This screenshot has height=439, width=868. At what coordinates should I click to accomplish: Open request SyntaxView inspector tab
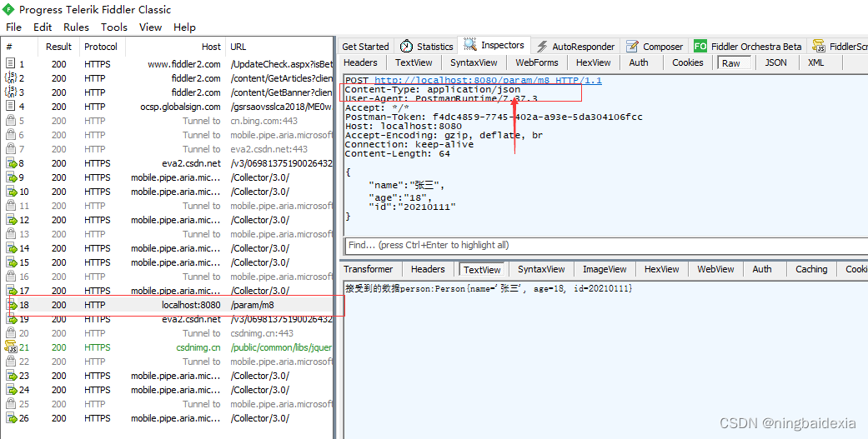tap(474, 62)
